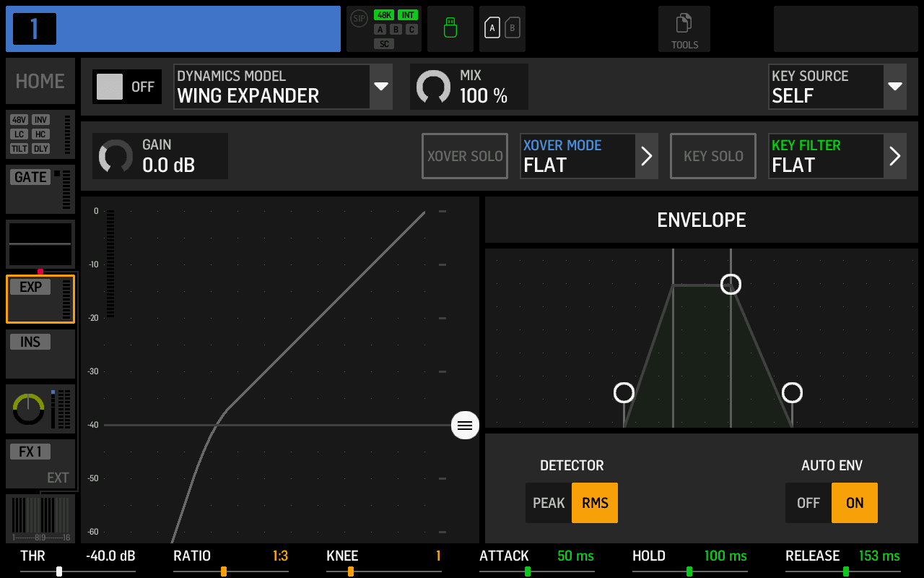Open the TOOLS panel
924x578 pixels.
[x=684, y=29]
